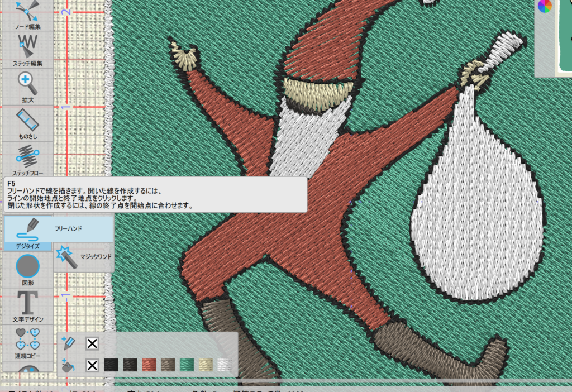Open the rainbow color wheel icon
The width and height of the screenshot is (572, 392).
(545, 7)
